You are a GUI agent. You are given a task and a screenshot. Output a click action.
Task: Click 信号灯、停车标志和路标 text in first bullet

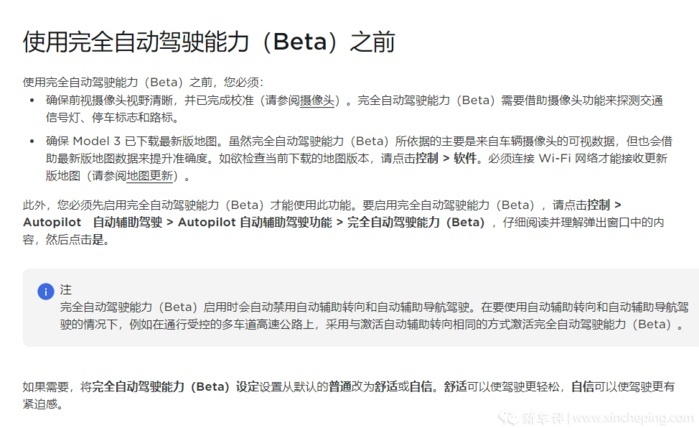109,118
